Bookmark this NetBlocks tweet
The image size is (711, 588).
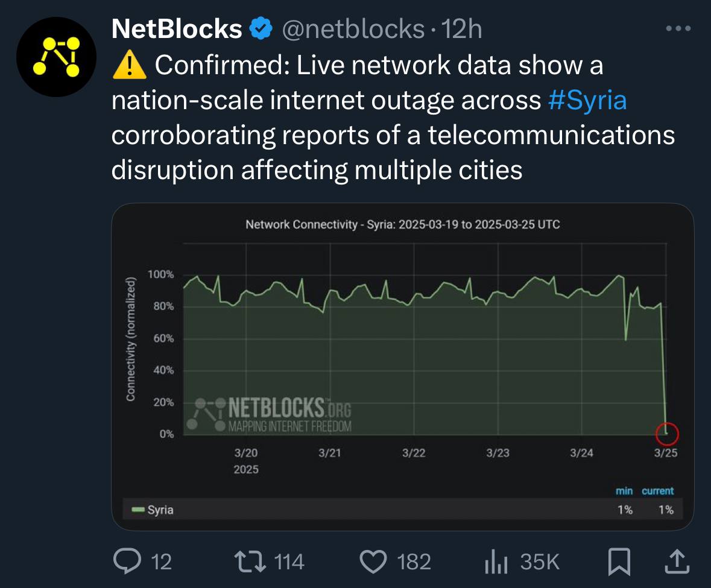pos(619,563)
